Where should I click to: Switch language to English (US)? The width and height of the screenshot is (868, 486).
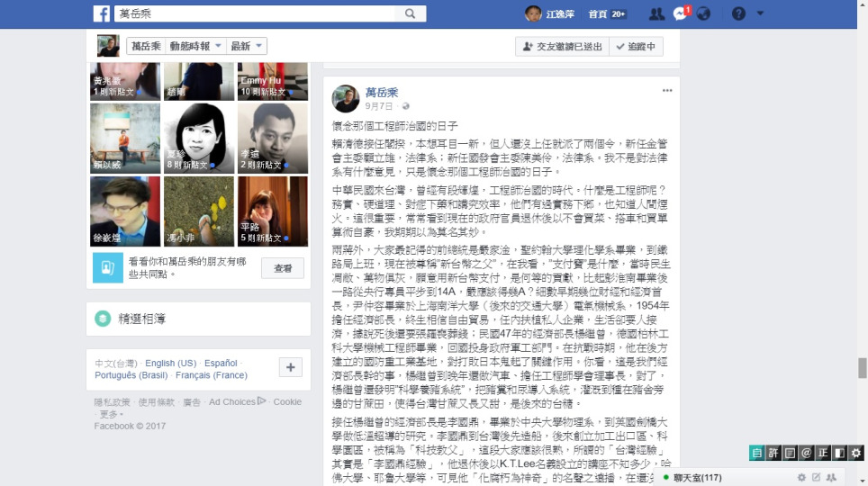170,363
